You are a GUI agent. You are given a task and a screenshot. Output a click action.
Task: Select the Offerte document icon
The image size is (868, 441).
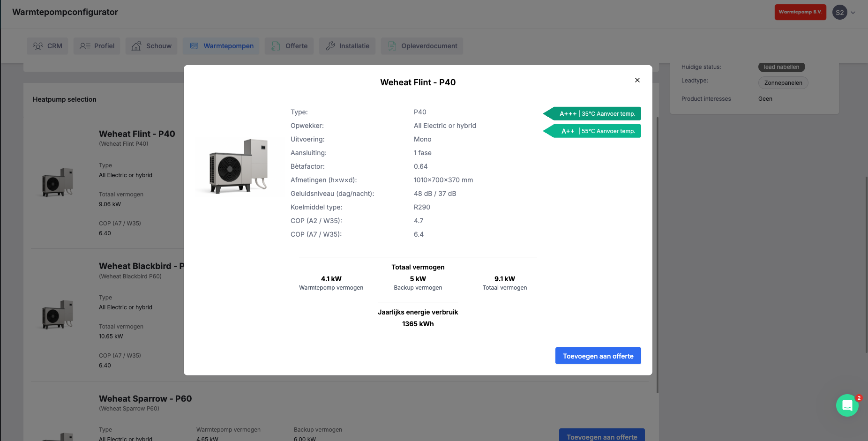pyautogui.click(x=275, y=46)
